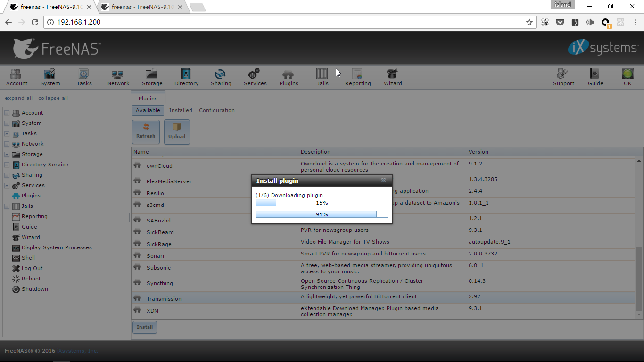
Task: Open the Guide toolbar icon
Action: [x=595, y=77]
